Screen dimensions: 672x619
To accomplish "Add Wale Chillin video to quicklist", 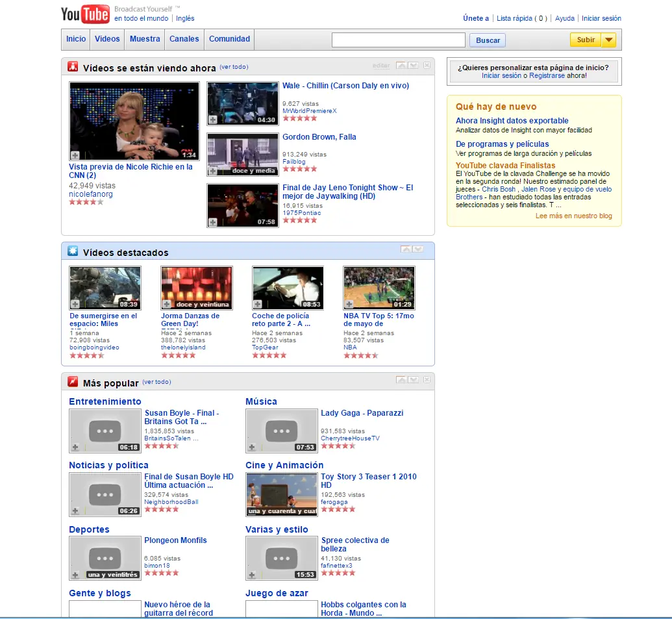I will [212, 120].
